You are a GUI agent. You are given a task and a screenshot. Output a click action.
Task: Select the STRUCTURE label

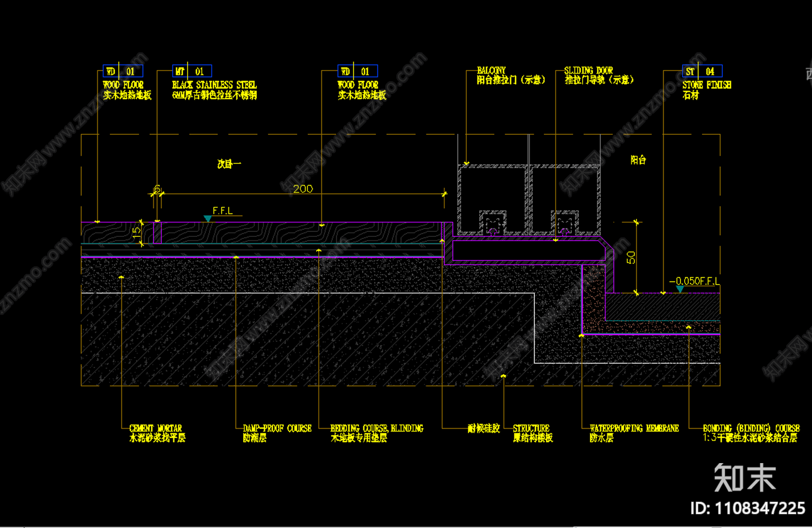point(531,429)
